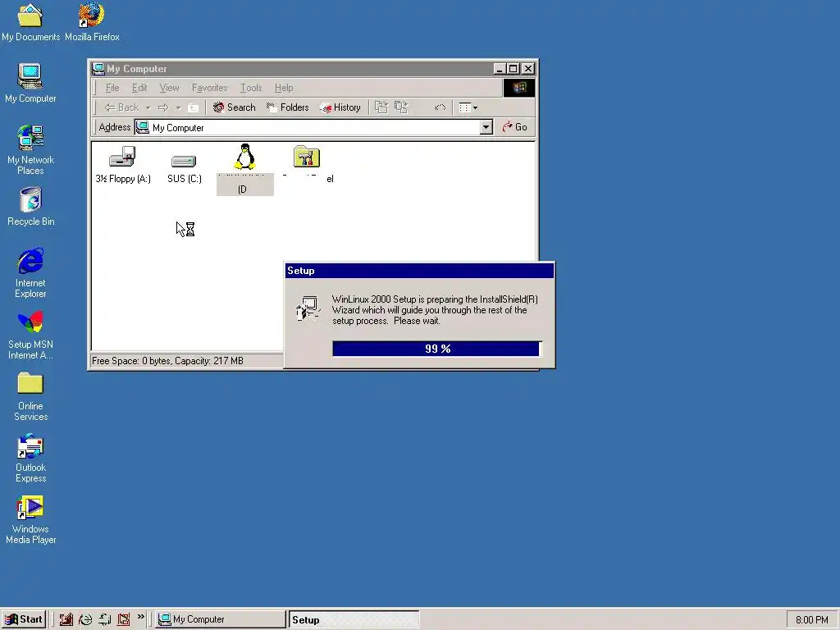Open Online Services folder icon
Screen dimensions: 840x630
point(30,396)
